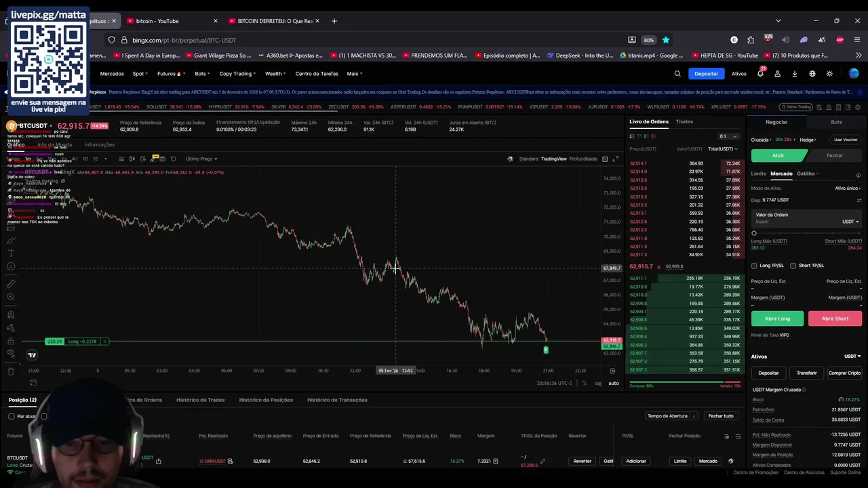Open the order type info icon
The width and height of the screenshot is (868, 488).
pos(859,174)
